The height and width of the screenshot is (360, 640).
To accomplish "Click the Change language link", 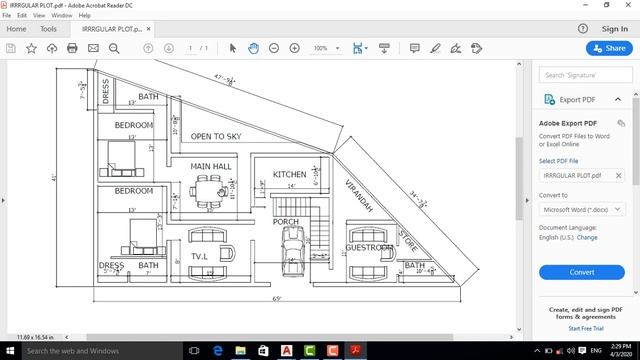I will 587,238.
